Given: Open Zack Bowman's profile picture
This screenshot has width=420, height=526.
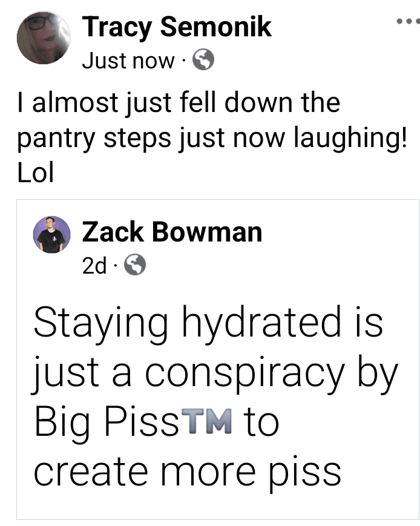Looking at the screenshot, I should tap(51, 235).
